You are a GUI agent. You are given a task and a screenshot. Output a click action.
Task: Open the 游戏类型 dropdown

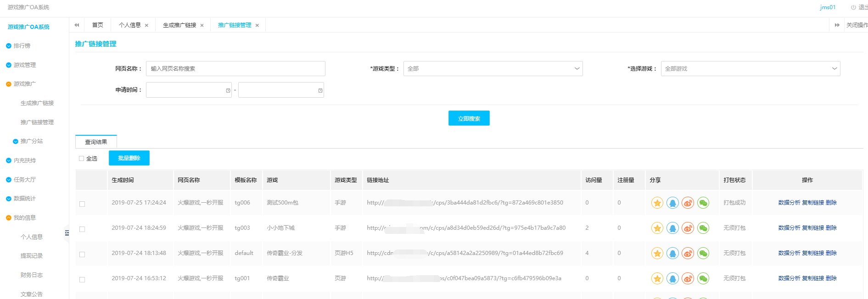coord(493,69)
